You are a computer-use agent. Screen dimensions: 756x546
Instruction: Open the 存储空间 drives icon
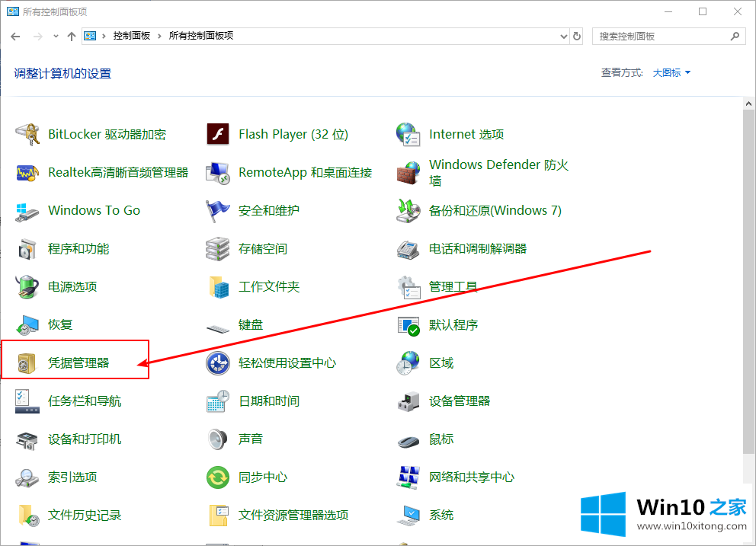pos(218,249)
